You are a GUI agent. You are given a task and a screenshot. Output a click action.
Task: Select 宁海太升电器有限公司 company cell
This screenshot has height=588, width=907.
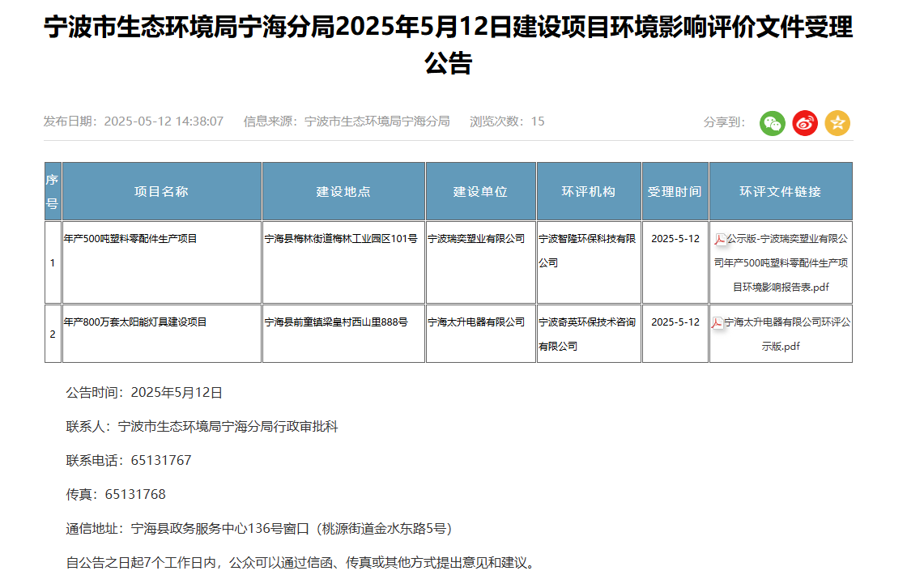481,334
